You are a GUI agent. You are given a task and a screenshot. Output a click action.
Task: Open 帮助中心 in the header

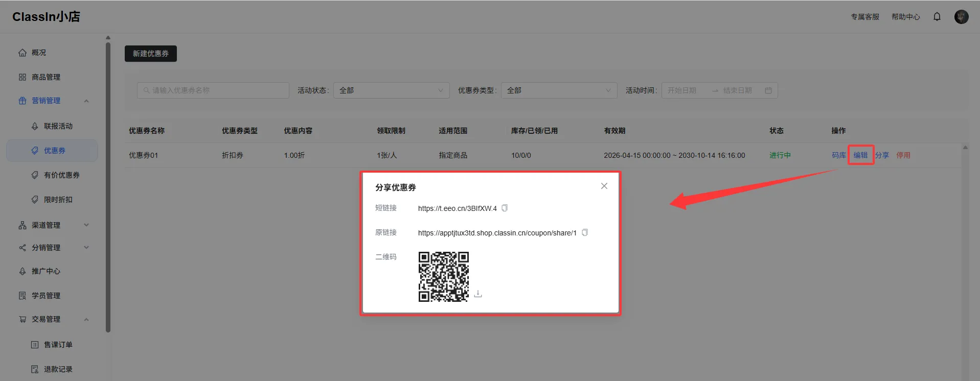[x=906, y=17]
